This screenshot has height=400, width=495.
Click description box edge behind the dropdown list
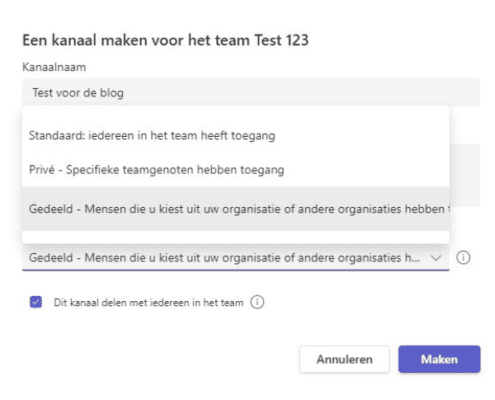pos(465,175)
